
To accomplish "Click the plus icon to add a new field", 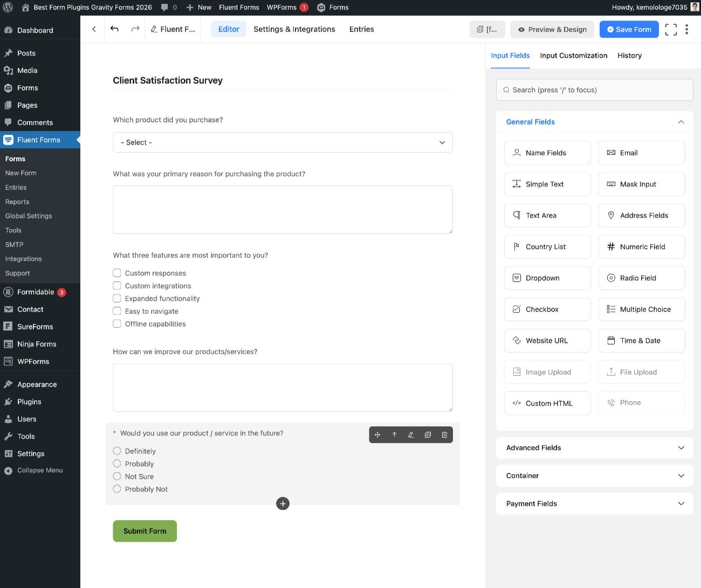I will tap(283, 503).
